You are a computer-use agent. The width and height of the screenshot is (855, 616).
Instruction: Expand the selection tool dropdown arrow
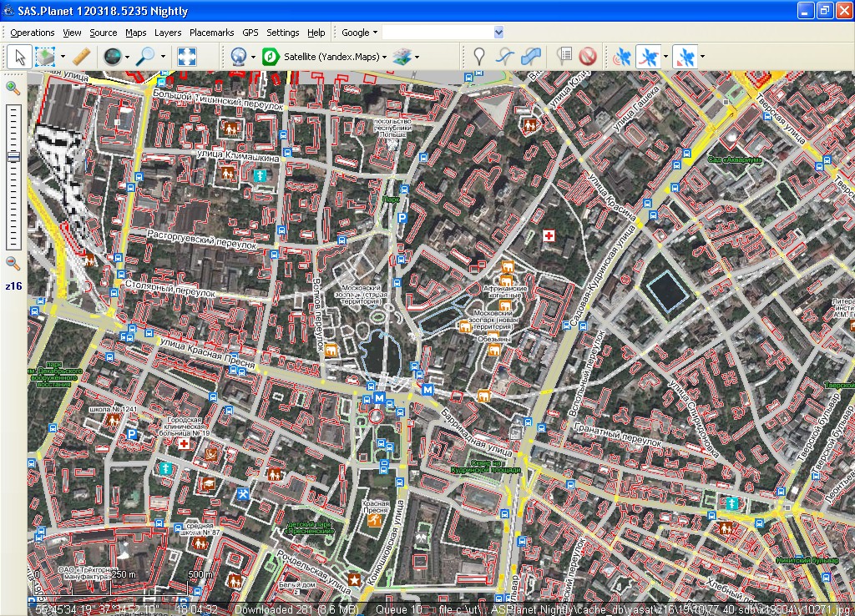coord(63,57)
